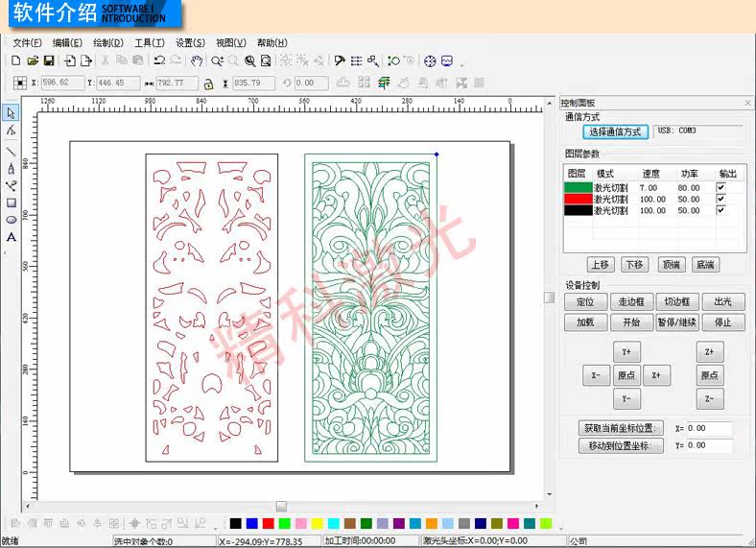
Task: Select the rectangle drawing tool
Action: (x=12, y=203)
